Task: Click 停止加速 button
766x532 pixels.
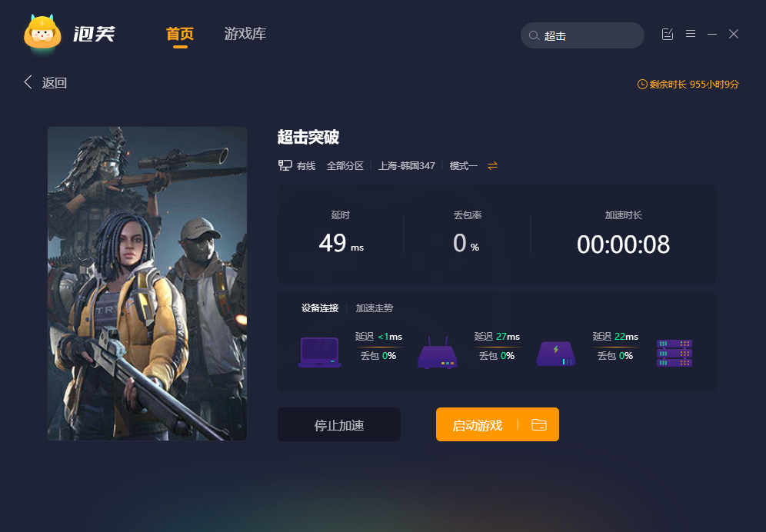Action: (x=339, y=424)
